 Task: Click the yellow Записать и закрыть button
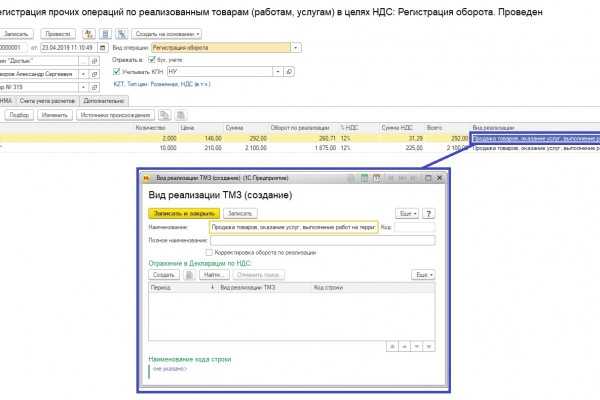pyautogui.click(x=184, y=214)
